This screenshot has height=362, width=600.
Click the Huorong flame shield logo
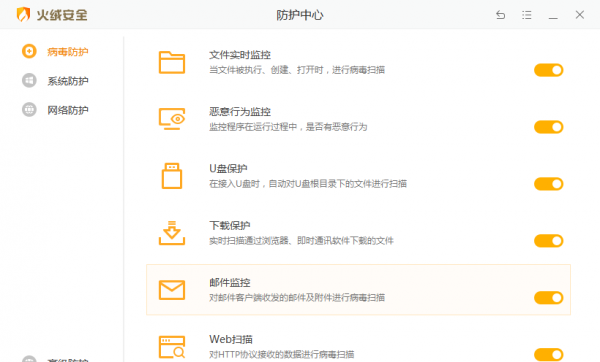point(23,15)
